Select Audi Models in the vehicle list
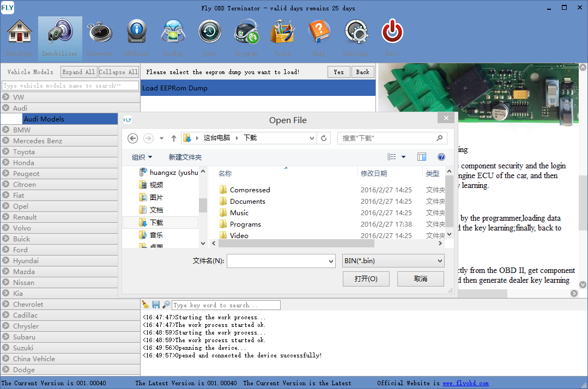This screenshot has width=588, height=389. pyautogui.click(x=44, y=119)
